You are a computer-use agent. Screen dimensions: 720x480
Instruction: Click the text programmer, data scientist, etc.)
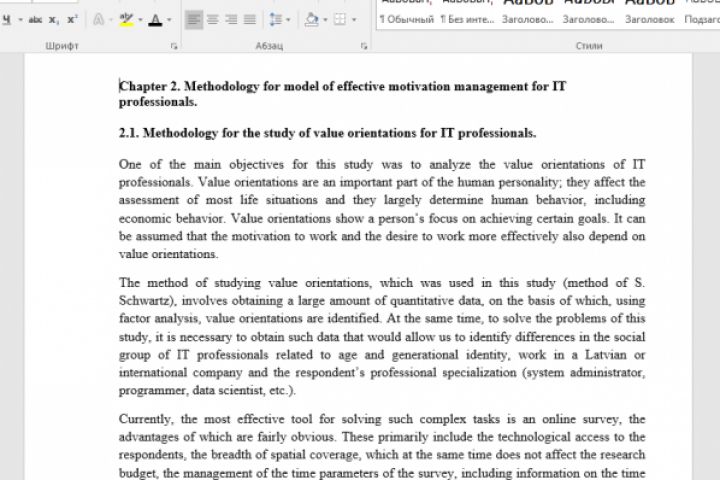(207, 391)
